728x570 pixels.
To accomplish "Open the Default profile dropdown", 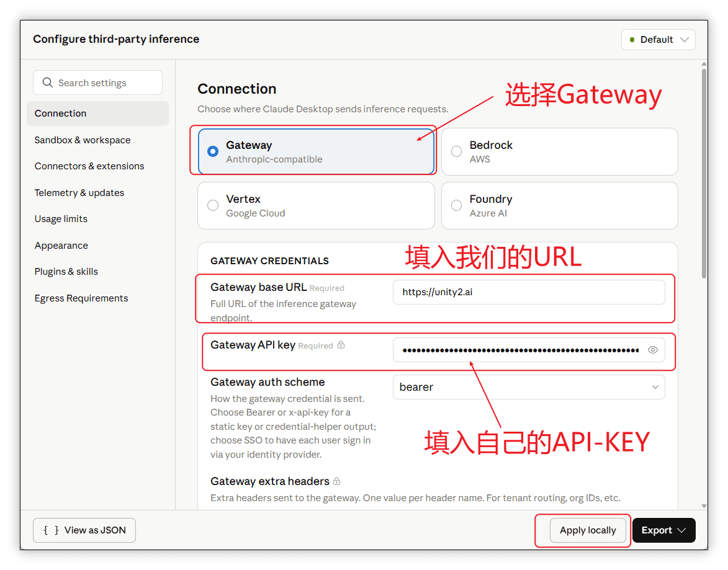I will 658,40.
